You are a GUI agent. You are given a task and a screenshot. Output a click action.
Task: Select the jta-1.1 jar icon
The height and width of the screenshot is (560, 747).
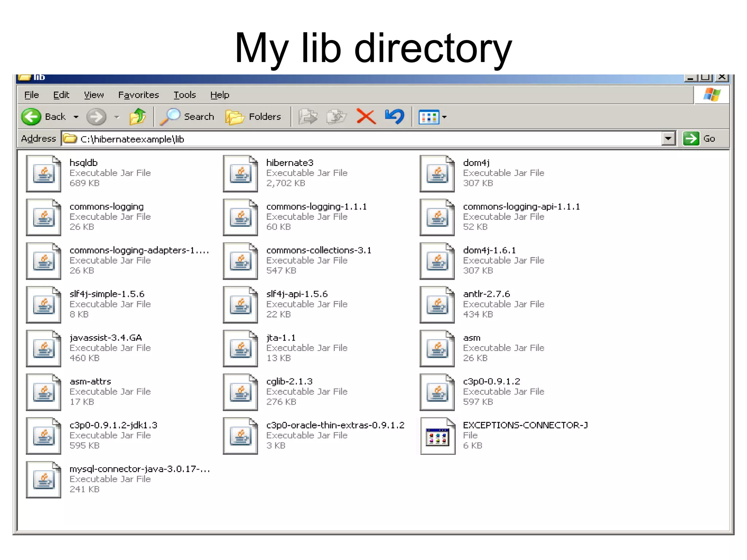point(240,349)
